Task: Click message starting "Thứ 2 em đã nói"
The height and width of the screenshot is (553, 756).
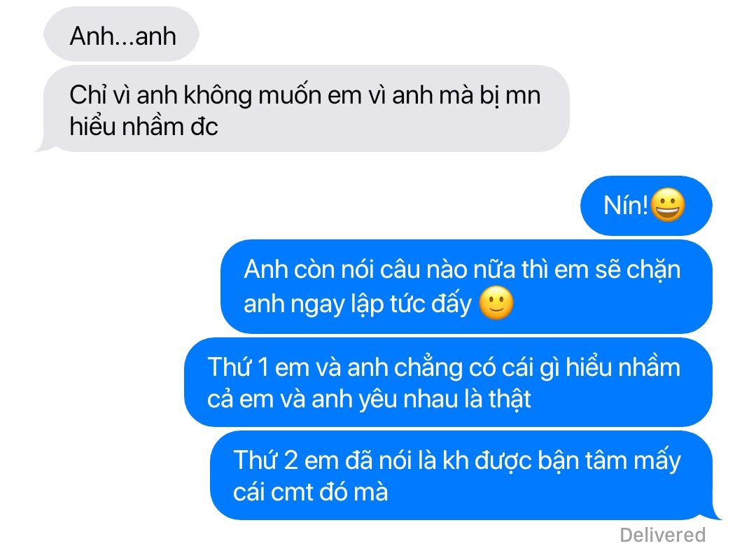Action: tap(461, 476)
